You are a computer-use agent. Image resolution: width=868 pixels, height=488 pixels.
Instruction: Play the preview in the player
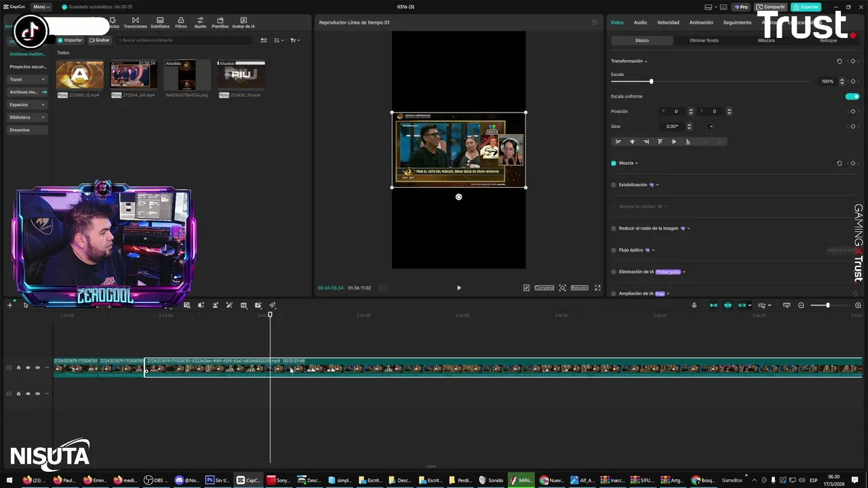(x=458, y=287)
